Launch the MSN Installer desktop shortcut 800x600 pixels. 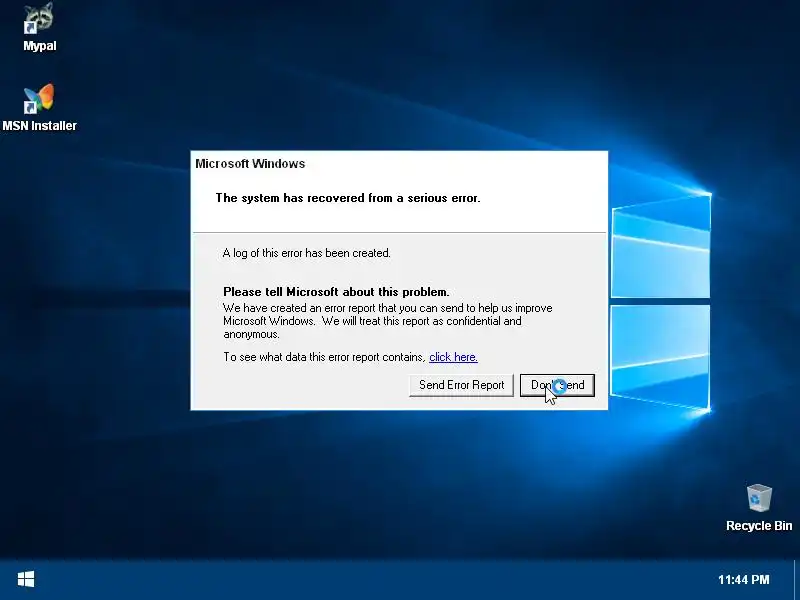click(x=39, y=108)
